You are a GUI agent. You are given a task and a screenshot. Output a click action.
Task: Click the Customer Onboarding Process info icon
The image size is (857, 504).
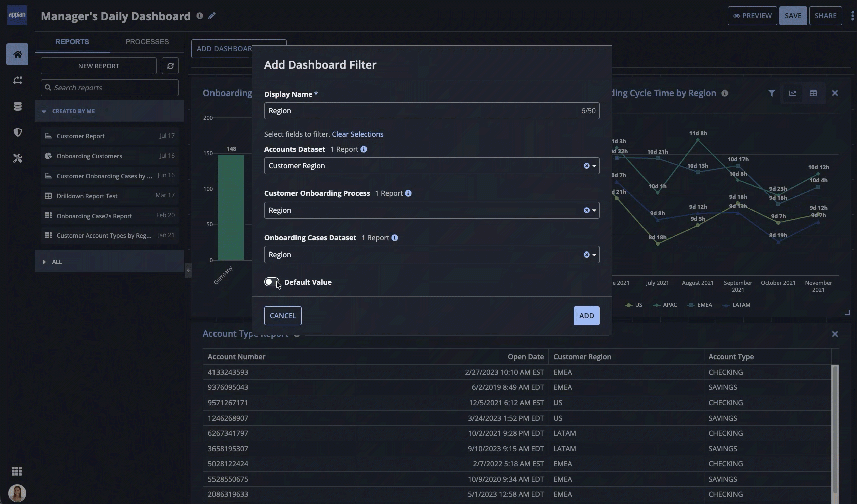click(x=408, y=193)
